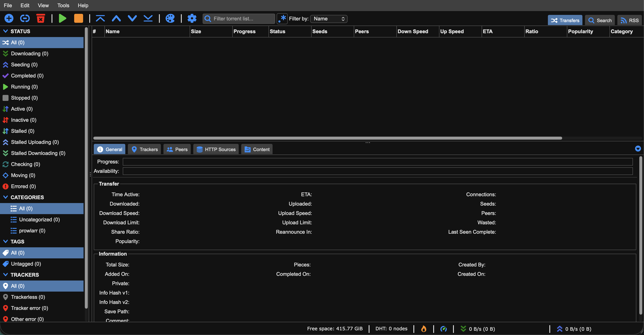Select Stalled Uploading (0) filter

pyautogui.click(x=42, y=142)
